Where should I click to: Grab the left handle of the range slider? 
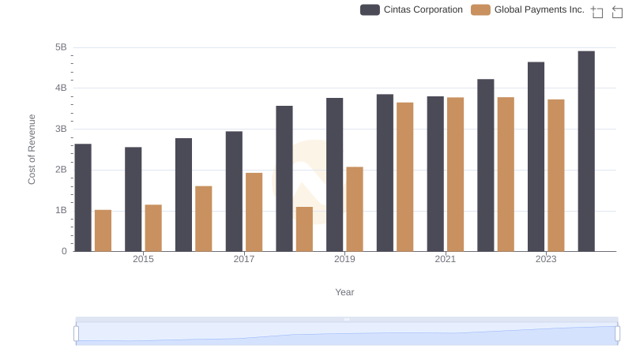pos(76,334)
